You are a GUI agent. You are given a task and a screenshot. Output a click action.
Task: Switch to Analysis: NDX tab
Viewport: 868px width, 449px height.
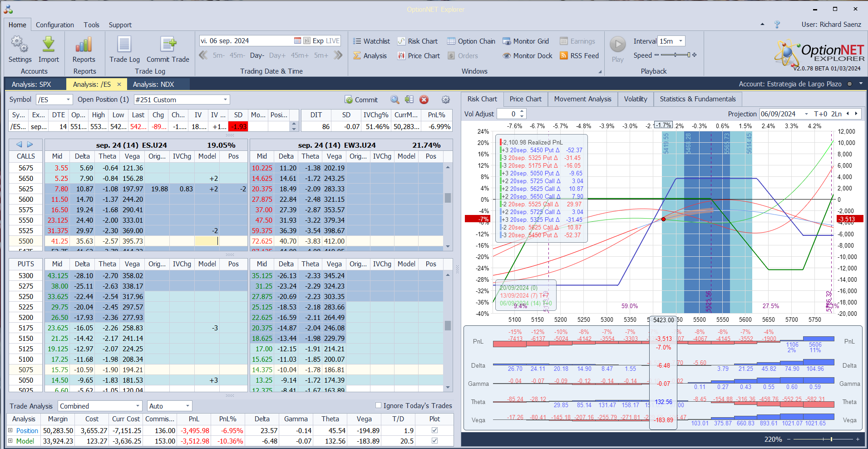pos(153,85)
